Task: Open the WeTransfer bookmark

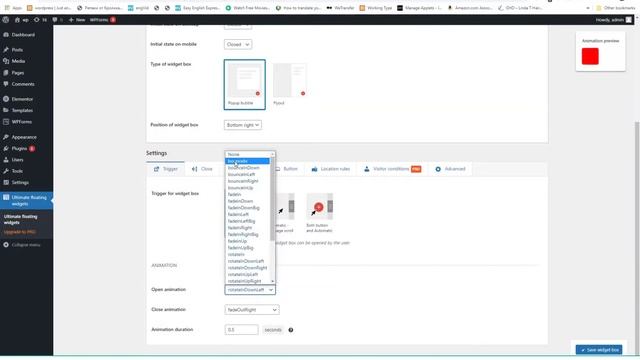Action: 340,8
